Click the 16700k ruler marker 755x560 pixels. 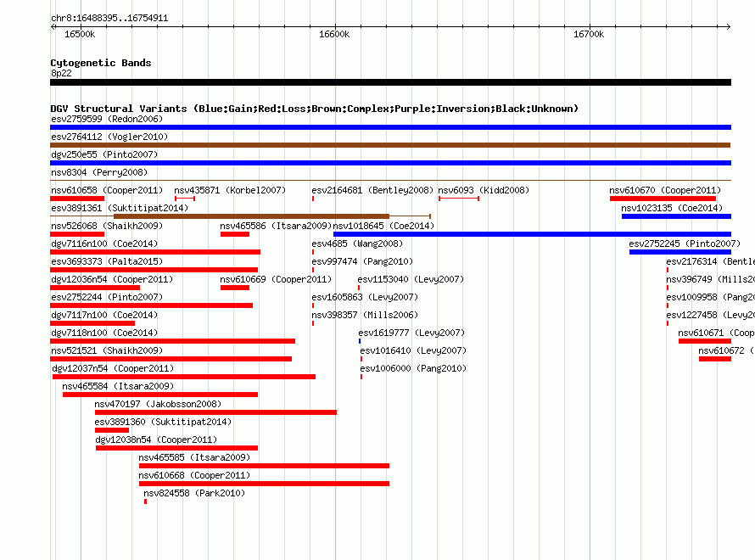[589, 34]
